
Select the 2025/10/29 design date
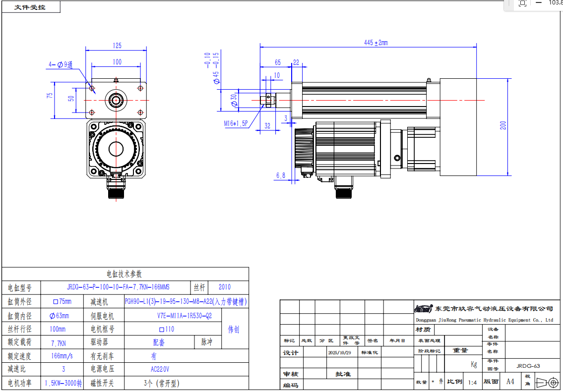tap(340, 353)
